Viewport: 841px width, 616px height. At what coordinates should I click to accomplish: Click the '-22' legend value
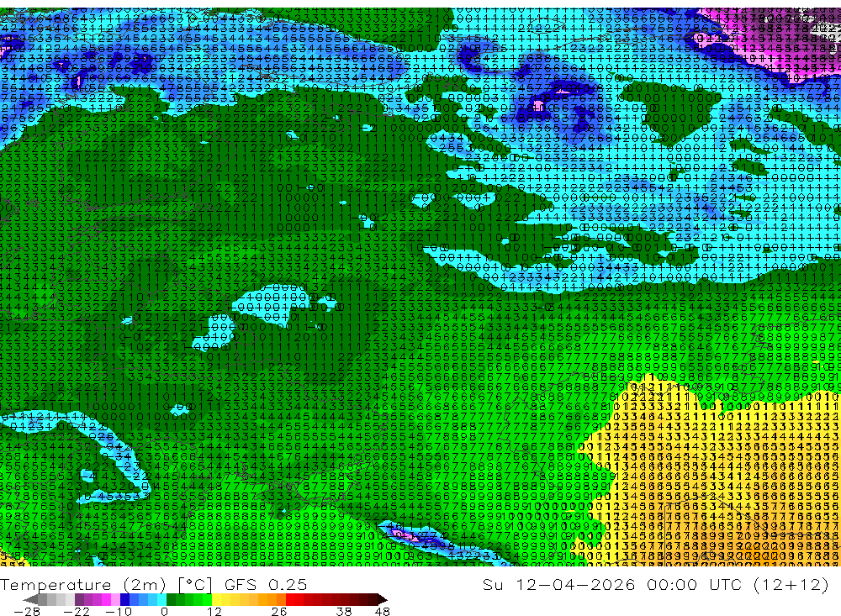point(77,612)
